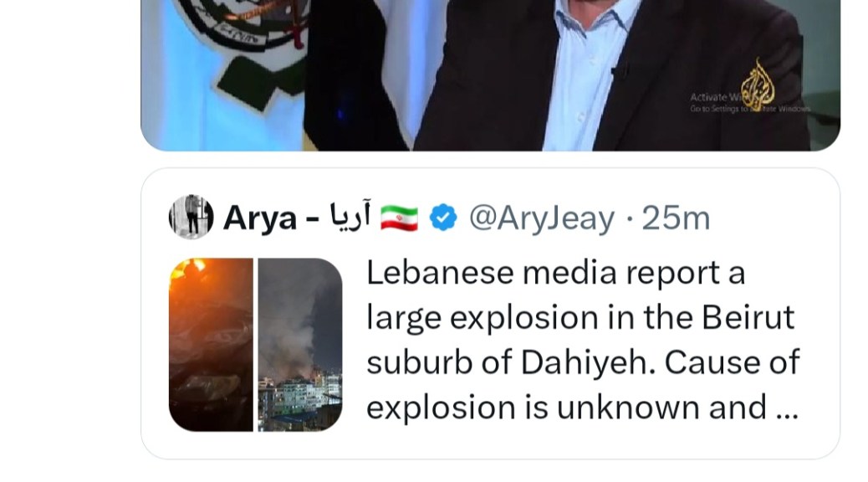This screenshot has height=482, width=868.
Task: Click the word "Beirut" in quoted post
Action: point(748,317)
